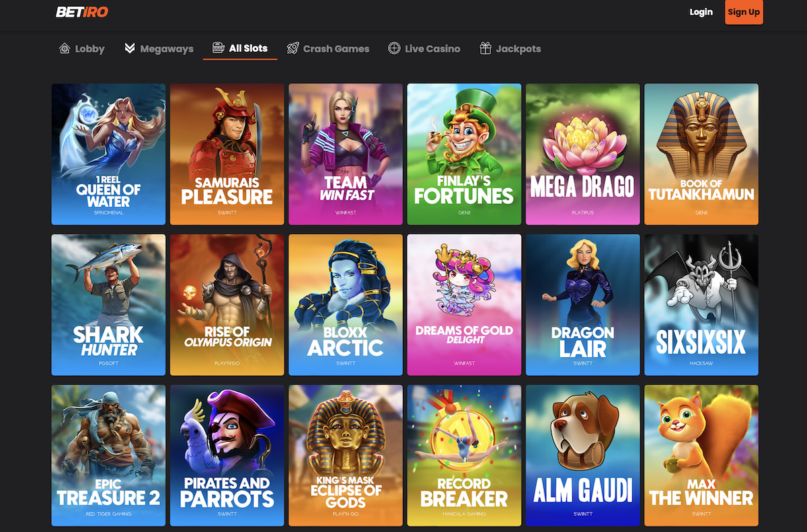Click the Betiro logo
Image resolution: width=807 pixels, height=532 pixels.
coord(81,12)
